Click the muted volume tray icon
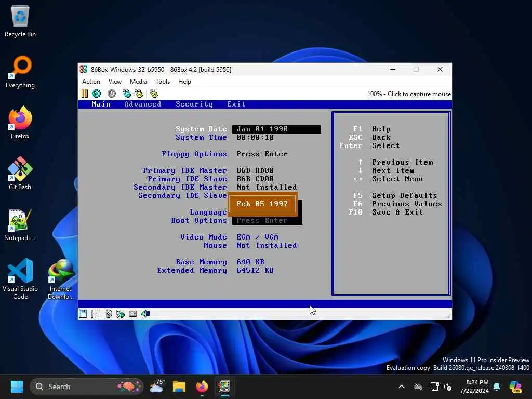Viewport: 532px width, 399px height. click(448, 387)
